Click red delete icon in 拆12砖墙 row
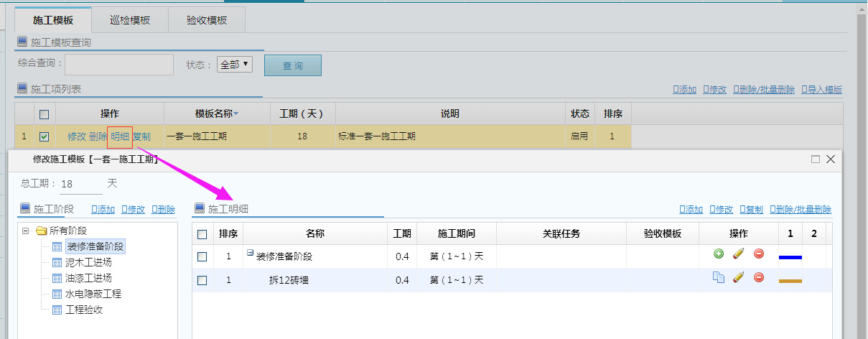 click(759, 278)
